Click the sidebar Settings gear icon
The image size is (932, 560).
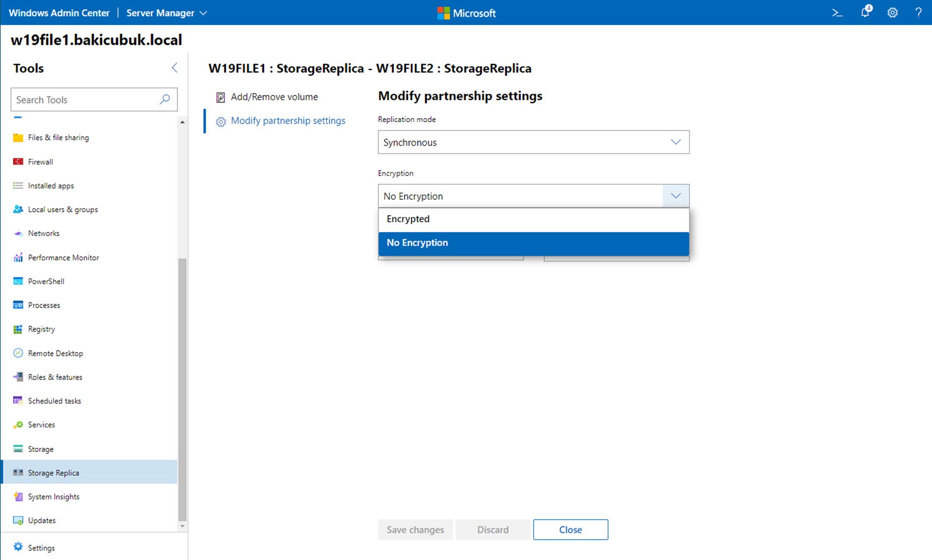click(x=18, y=547)
